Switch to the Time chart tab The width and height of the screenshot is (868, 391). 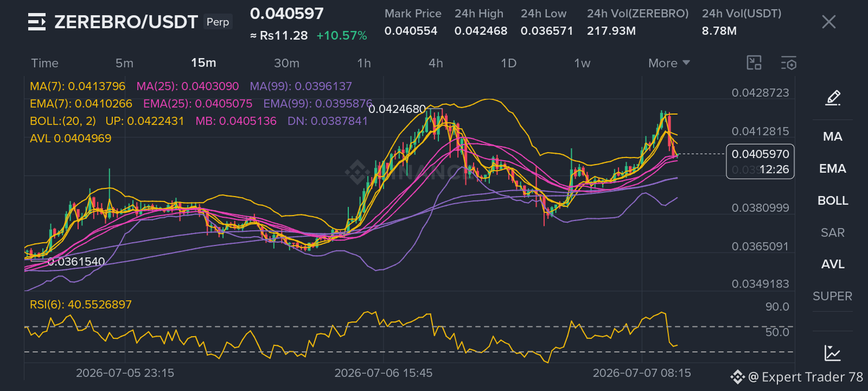(44, 63)
